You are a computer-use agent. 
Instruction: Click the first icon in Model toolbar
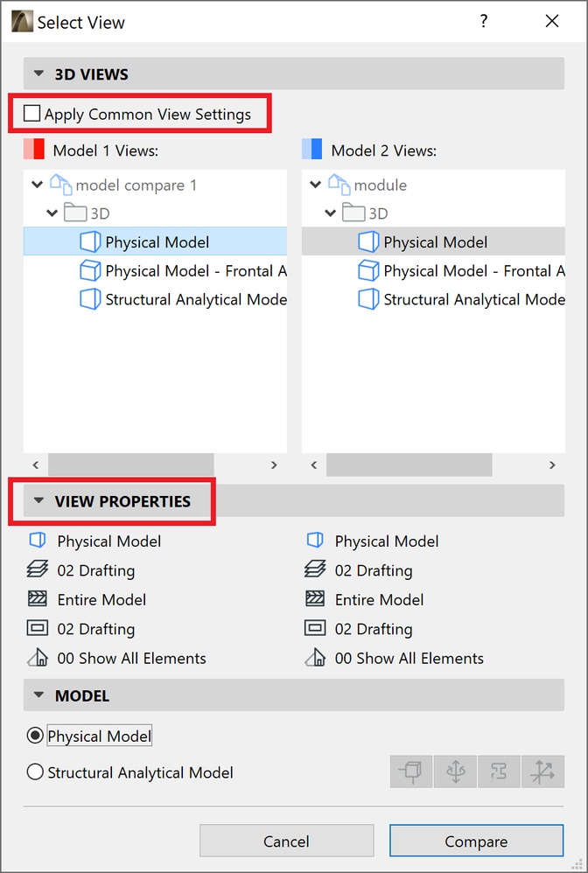click(x=411, y=772)
